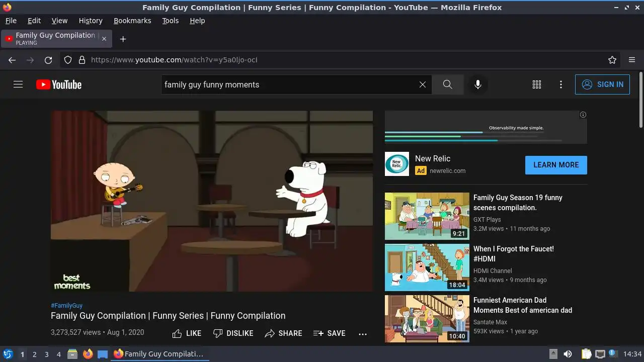Click Family Guy Compilation taskbar entry
The width and height of the screenshot is (644, 362).
[x=160, y=354]
